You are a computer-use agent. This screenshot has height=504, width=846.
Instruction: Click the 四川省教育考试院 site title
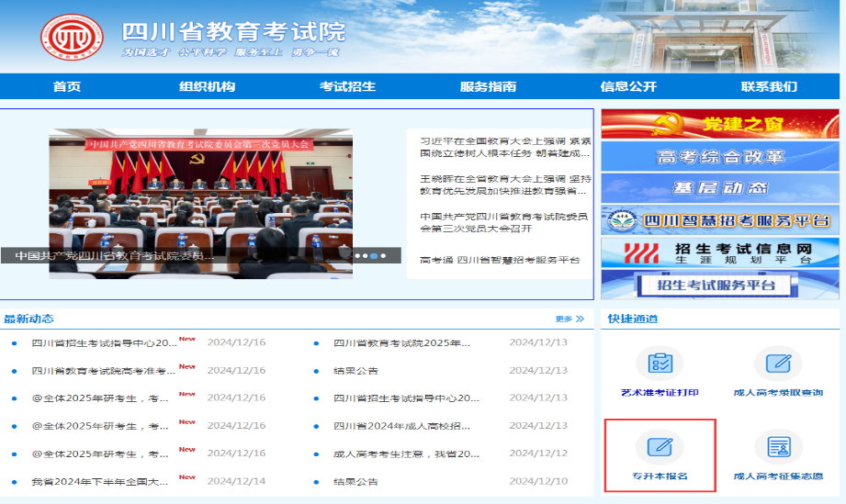[x=233, y=32]
